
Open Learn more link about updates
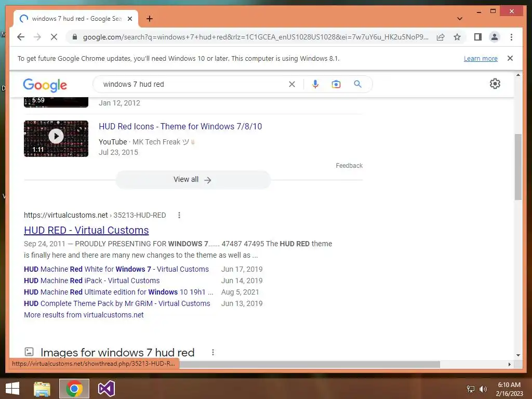481,58
